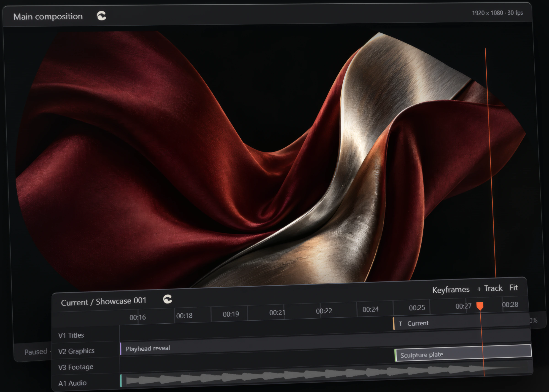Select the Sculpture plate clip
The image size is (549, 392).
463,353
